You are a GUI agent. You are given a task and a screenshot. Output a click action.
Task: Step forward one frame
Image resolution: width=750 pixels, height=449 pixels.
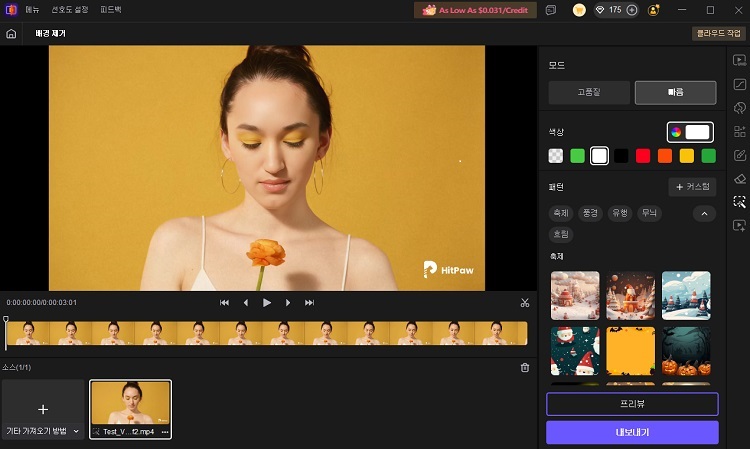(x=287, y=303)
